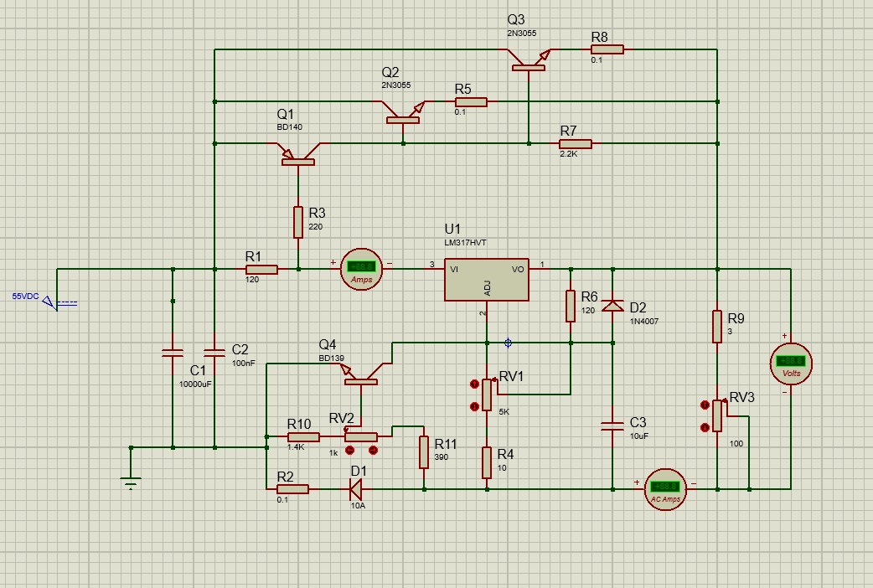The width and height of the screenshot is (873, 588).
Task: Select the Volts voltmeter
Action: [x=790, y=360]
